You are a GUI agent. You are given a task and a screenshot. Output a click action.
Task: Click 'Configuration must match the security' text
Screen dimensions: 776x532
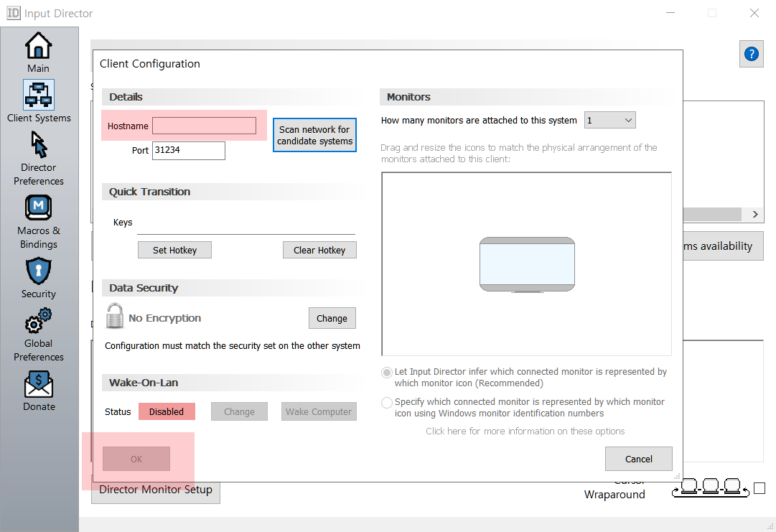point(232,346)
